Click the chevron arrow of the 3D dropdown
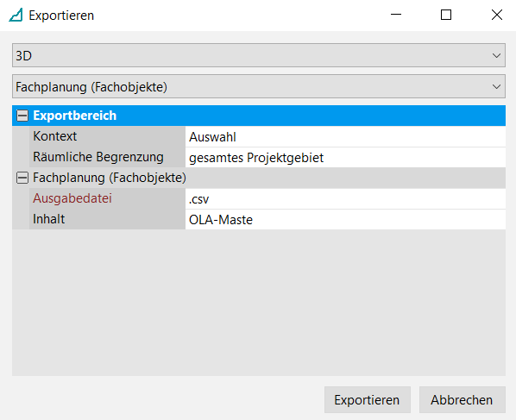 (x=496, y=55)
